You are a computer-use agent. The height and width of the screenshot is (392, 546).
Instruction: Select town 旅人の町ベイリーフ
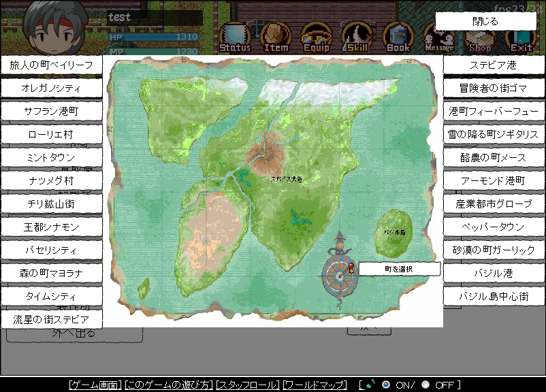(x=52, y=65)
